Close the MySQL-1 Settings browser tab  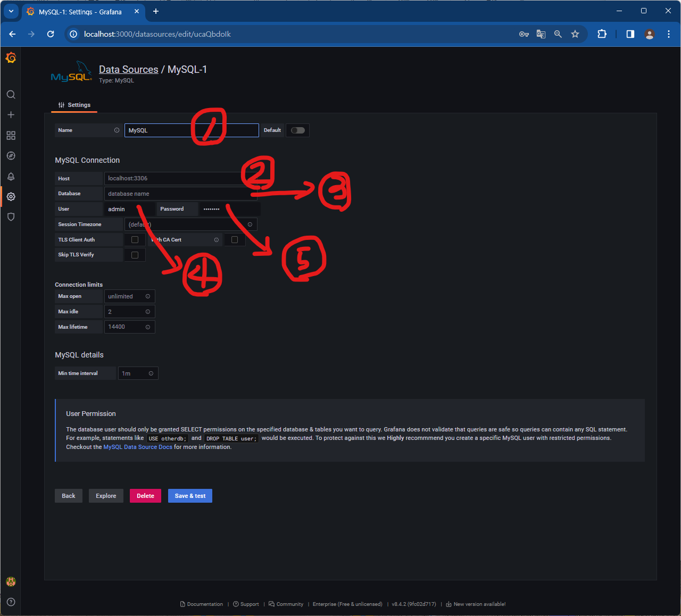(137, 11)
